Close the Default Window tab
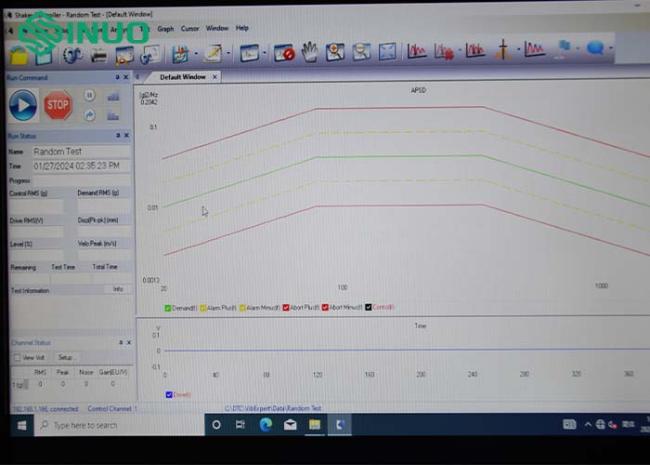Image resolution: width=650 pixels, height=465 pixels. pos(215,77)
